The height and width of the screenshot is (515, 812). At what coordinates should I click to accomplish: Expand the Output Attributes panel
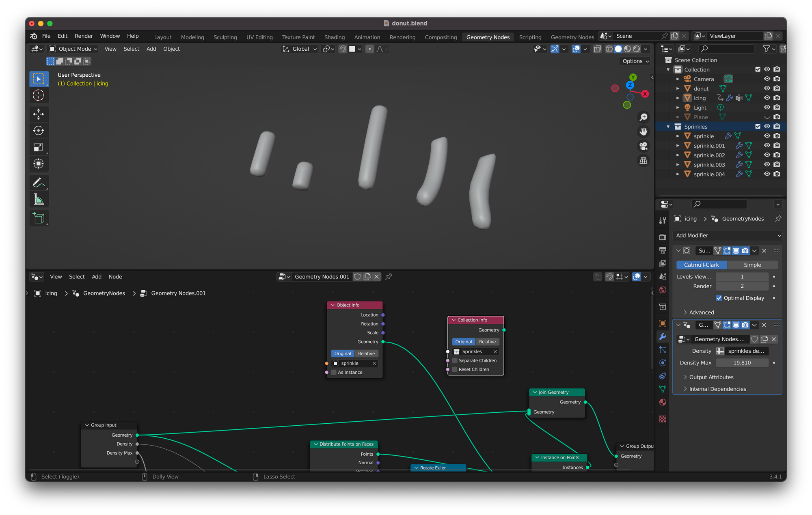pyautogui.click(x=711, y=377)
